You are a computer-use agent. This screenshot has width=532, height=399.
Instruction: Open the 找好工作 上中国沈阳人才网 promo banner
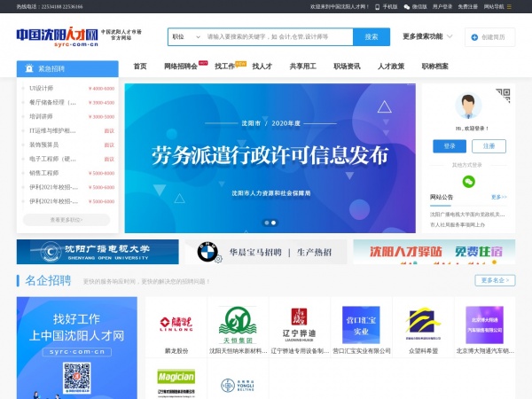tap(77, 348)
